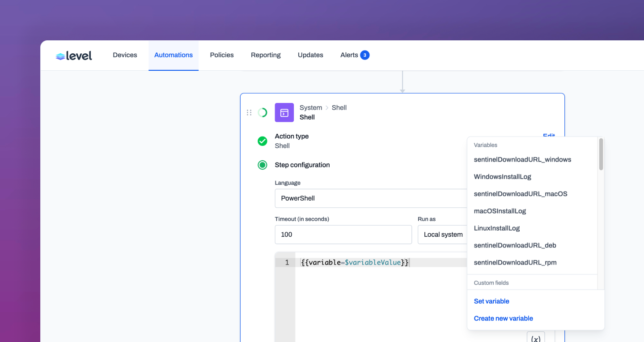Select variable sentinelDownloadURL_deb
644x342 pixels.
515,245
